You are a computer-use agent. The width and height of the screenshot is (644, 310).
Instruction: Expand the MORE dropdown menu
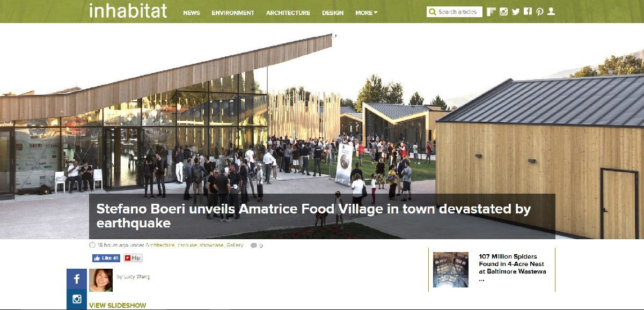tap(367, 13)
